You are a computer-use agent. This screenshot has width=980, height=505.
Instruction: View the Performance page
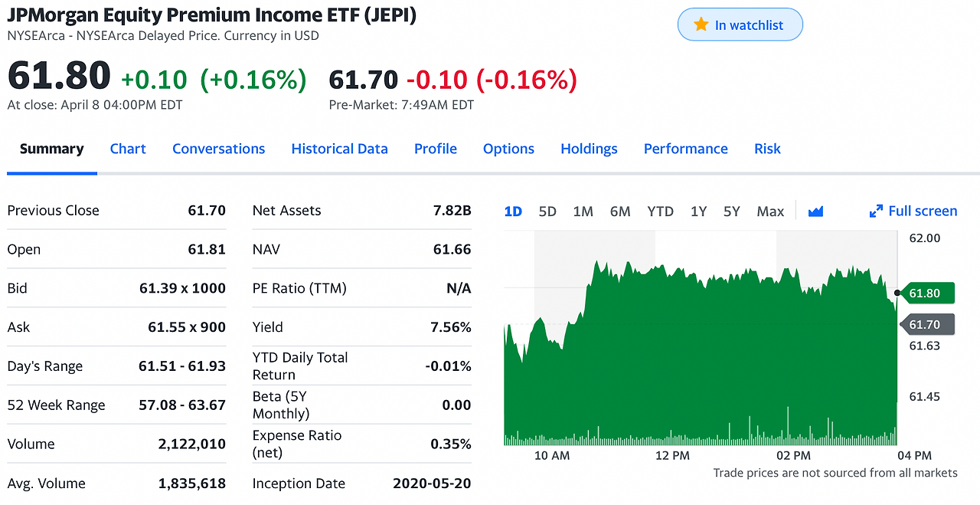click(685, 149)
